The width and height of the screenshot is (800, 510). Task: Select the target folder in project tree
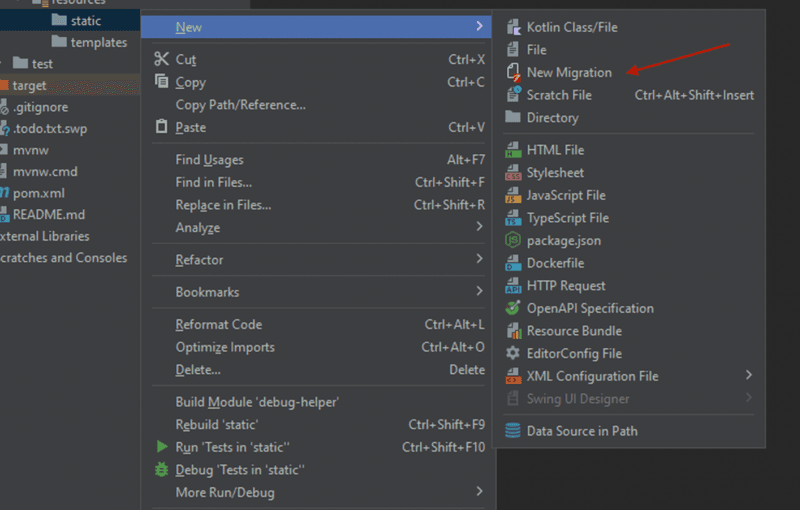[x=30, y=85]
